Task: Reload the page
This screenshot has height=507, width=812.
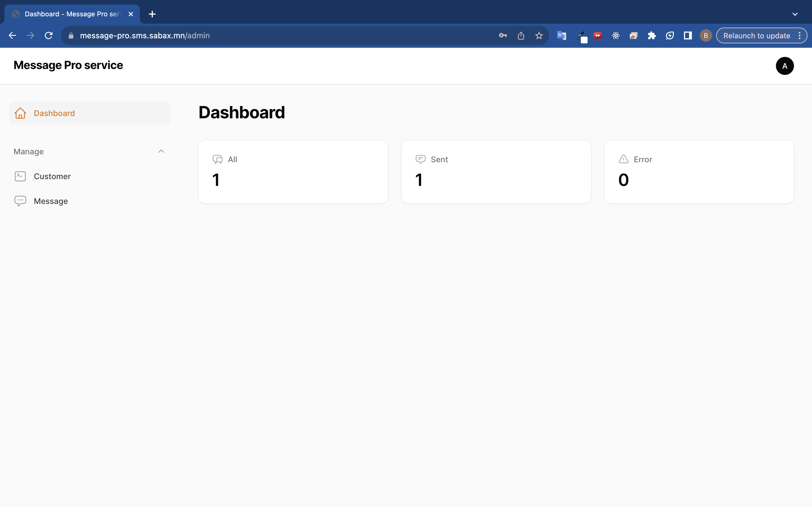Action: [x=49, y=35]
